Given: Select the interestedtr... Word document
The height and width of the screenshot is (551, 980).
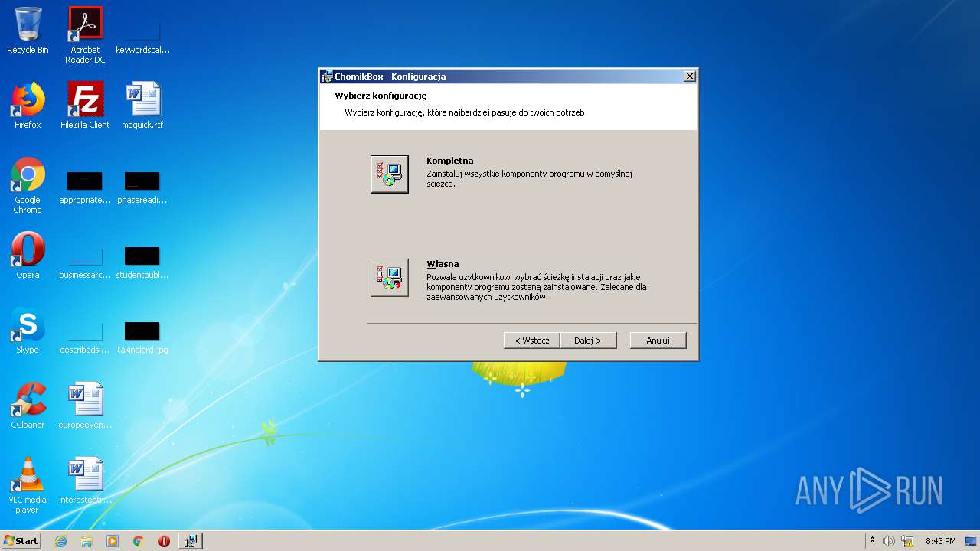Looking at the screenshot, I should [85, 481].
